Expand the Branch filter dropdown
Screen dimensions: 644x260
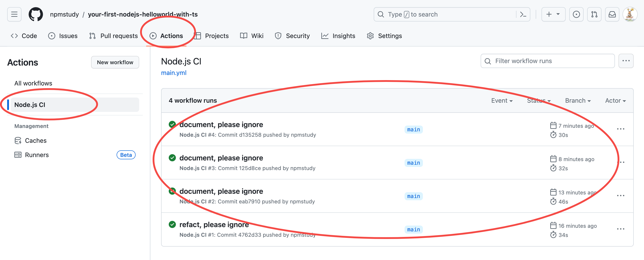pos(578,100)
